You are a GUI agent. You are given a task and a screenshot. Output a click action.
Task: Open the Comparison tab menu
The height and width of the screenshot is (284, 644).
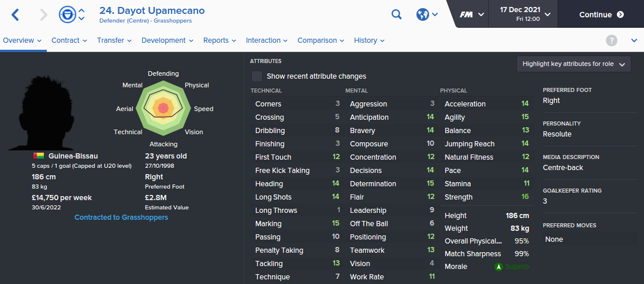(321, 40)
